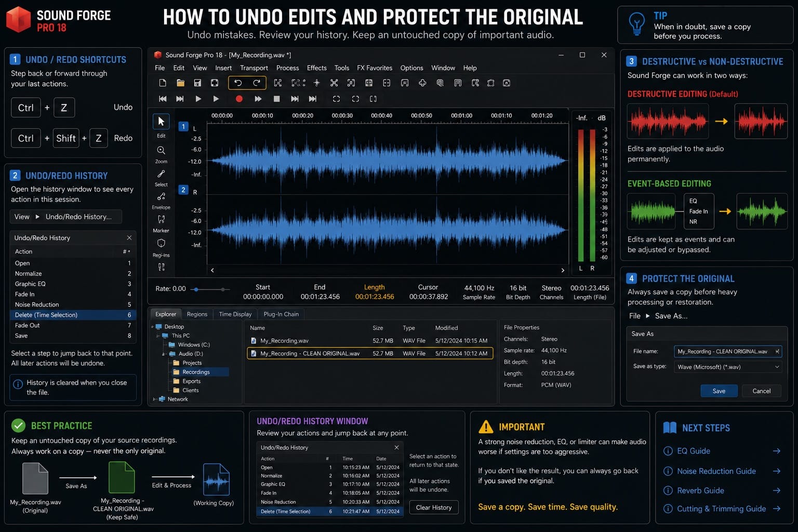The width and height of the screenshot is (798, 532).
Task: Open the Reverb Guide link
Action: pyautogui.click(x=700, y=490)
